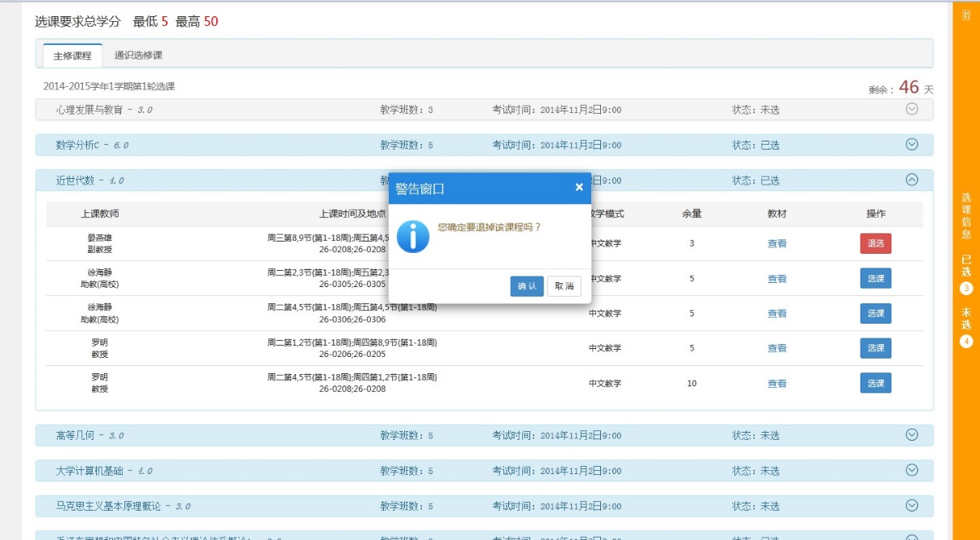Click the 未选 label in the orange sidebar
Image resolution: width=980 pixels, height=540 pixels.
pos(966,319)
